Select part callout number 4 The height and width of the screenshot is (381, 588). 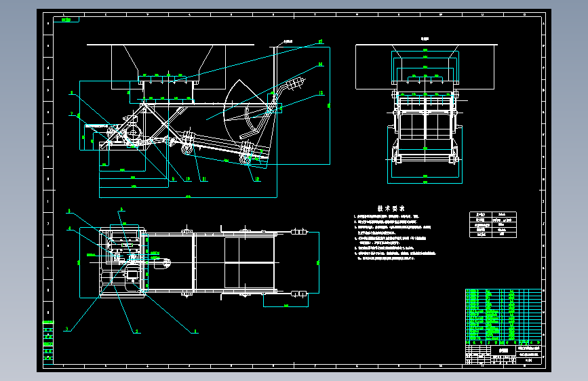click(x=69, y=228)
